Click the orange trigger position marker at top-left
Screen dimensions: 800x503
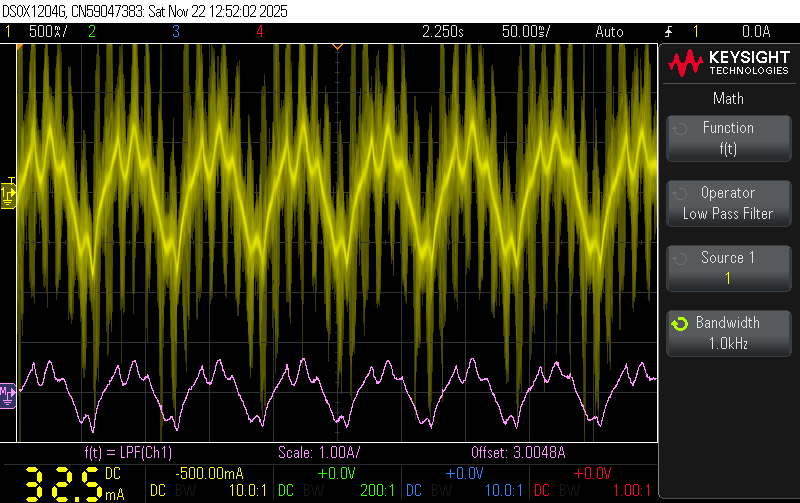[x=19, y=47]
